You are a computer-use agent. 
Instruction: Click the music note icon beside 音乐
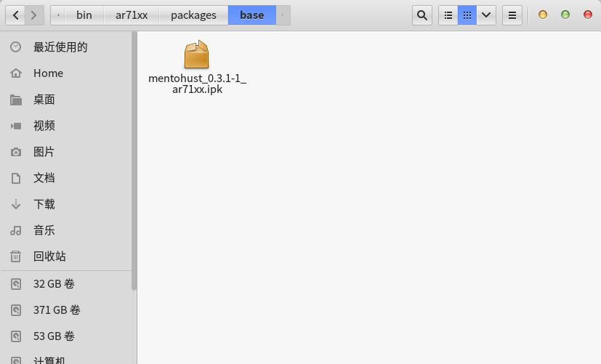16,230
